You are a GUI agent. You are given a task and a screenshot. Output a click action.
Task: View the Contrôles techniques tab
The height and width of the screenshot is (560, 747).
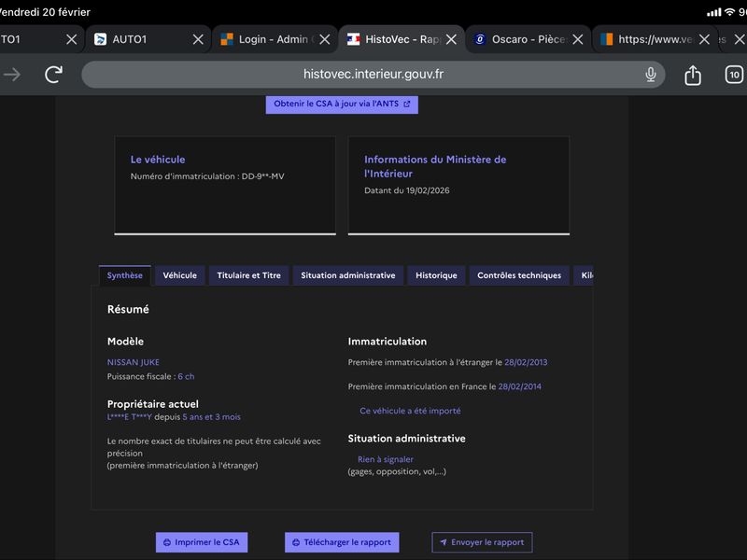click(x=519, y=275)
